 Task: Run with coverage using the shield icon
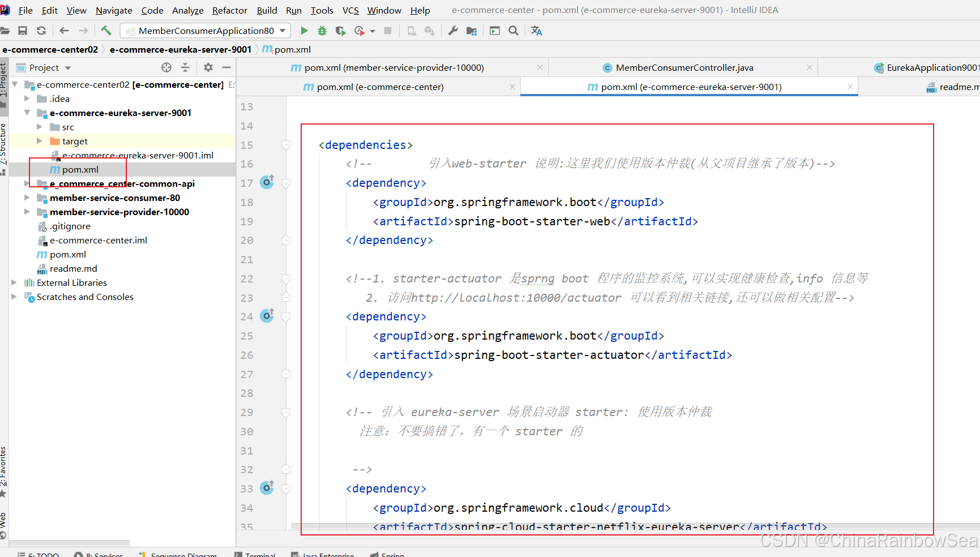(340, 31)
